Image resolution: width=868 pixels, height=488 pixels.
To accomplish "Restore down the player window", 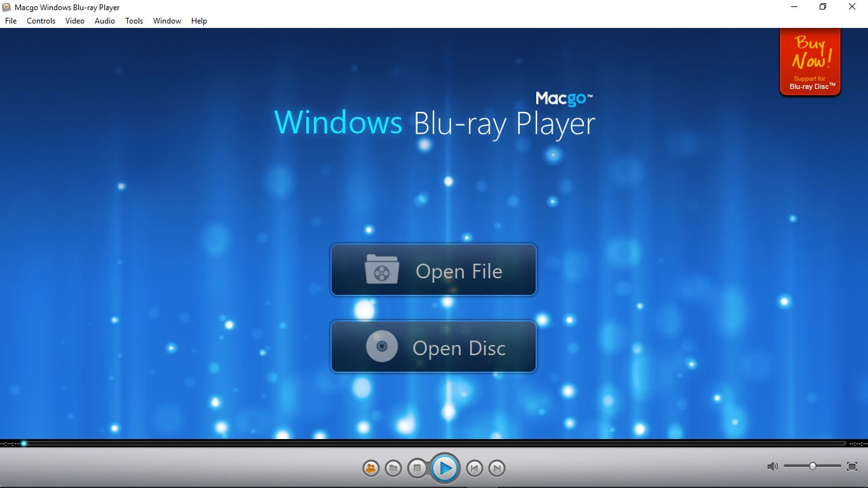I will pos(823,7).
